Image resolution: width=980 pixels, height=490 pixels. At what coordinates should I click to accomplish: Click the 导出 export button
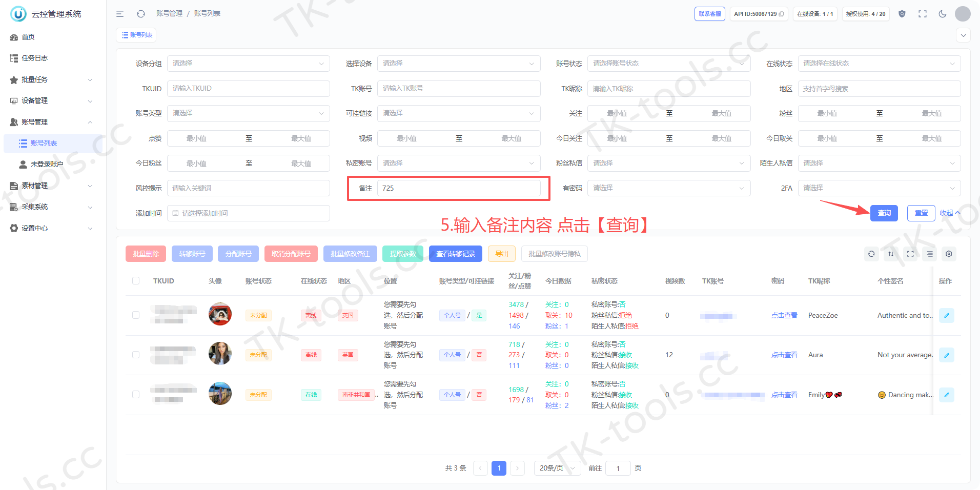(502, 254)
